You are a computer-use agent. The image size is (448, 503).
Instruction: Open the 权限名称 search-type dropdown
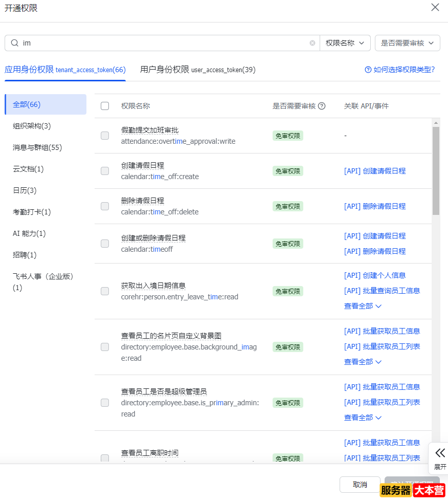[345, 43]
